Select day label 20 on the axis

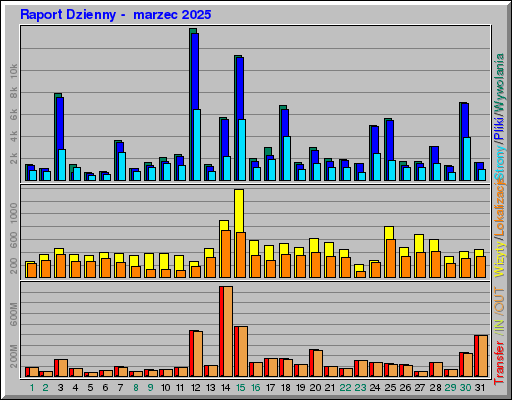pyautogui.click(x=315, y=388)
